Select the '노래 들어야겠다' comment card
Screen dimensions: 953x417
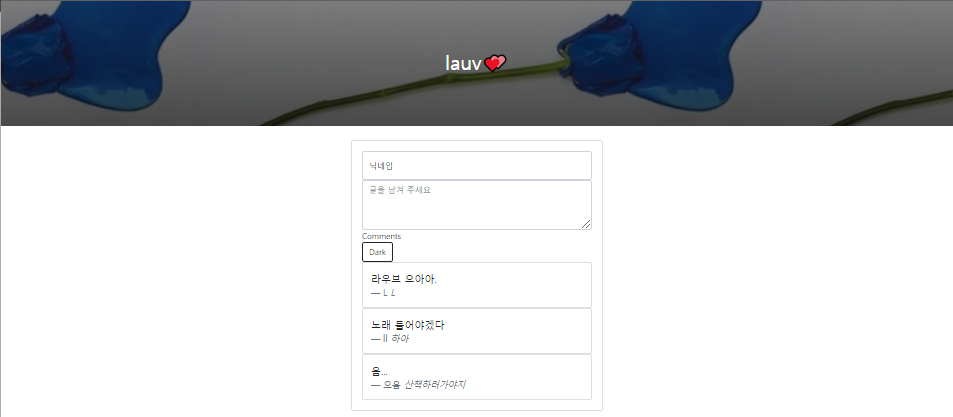point(476,331)
